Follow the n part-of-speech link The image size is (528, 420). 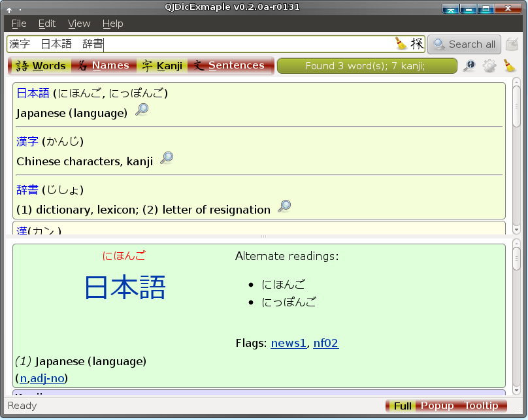[24, 378]
